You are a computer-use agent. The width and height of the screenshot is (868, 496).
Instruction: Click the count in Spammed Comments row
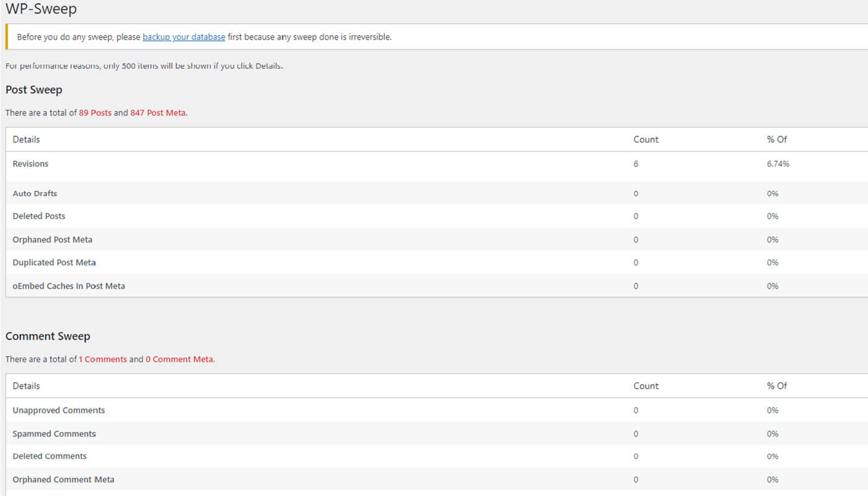point(635,433)
